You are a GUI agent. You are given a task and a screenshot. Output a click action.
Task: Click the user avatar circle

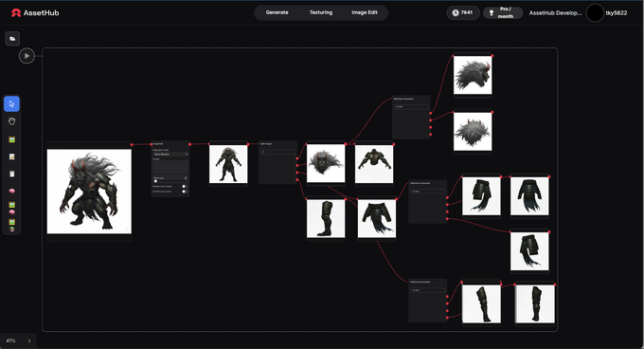(x=595, y=12)
